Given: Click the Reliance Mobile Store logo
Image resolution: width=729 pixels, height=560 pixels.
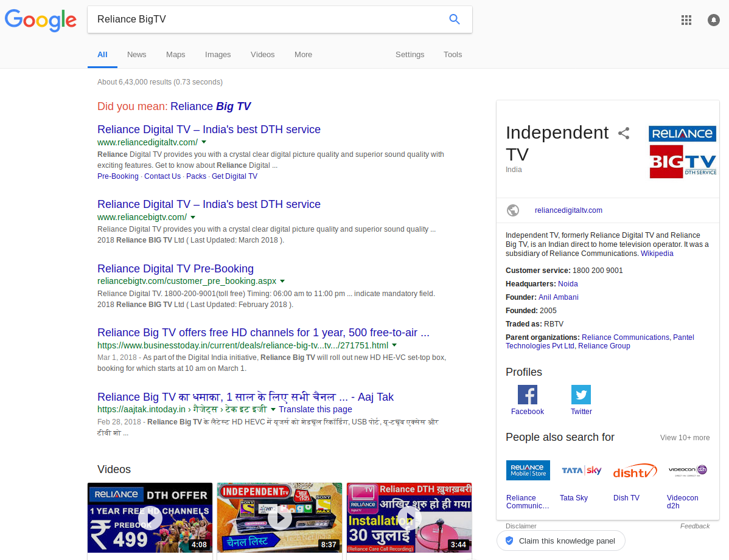Looking at the screenshot, I should pos(528,470).
